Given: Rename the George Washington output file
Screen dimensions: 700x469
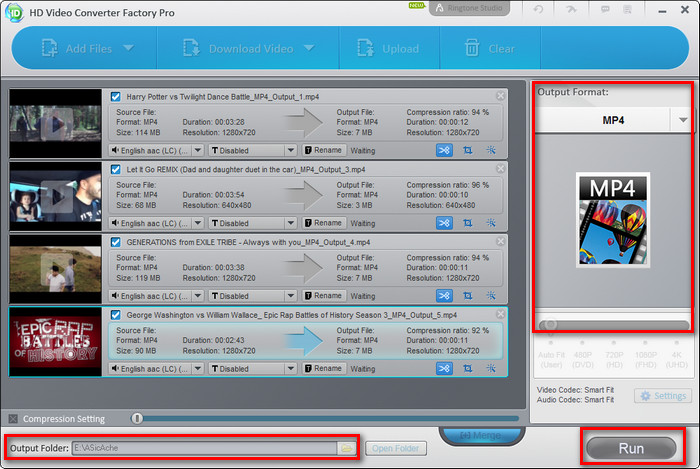Looking at the screenshot, I should click(323, 369).
